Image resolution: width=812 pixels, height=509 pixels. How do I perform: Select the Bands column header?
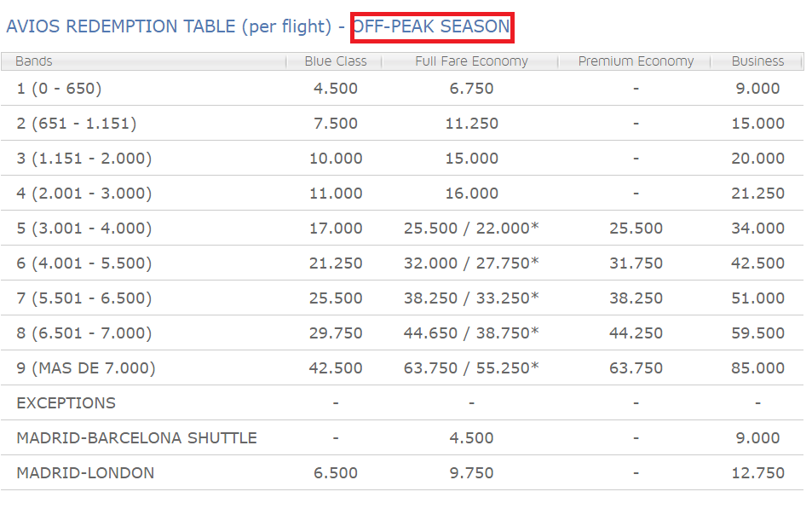click(34, 61)
